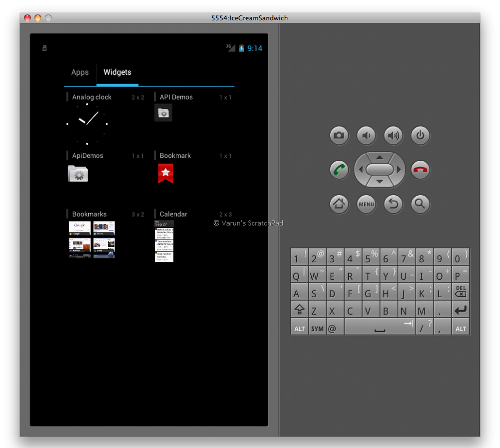Click the Z letter key
500x448 pixels.
coord(317,309)
